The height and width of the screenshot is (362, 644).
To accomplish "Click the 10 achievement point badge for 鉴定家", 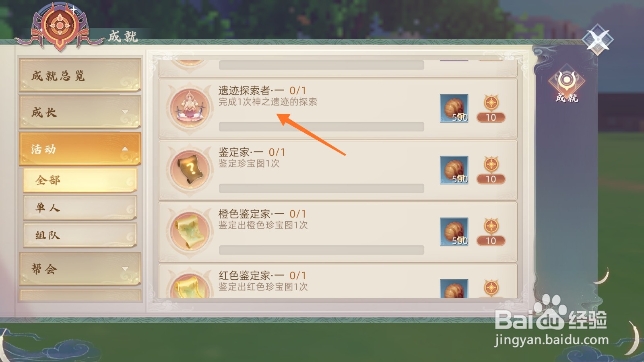I will click(491, 170).
